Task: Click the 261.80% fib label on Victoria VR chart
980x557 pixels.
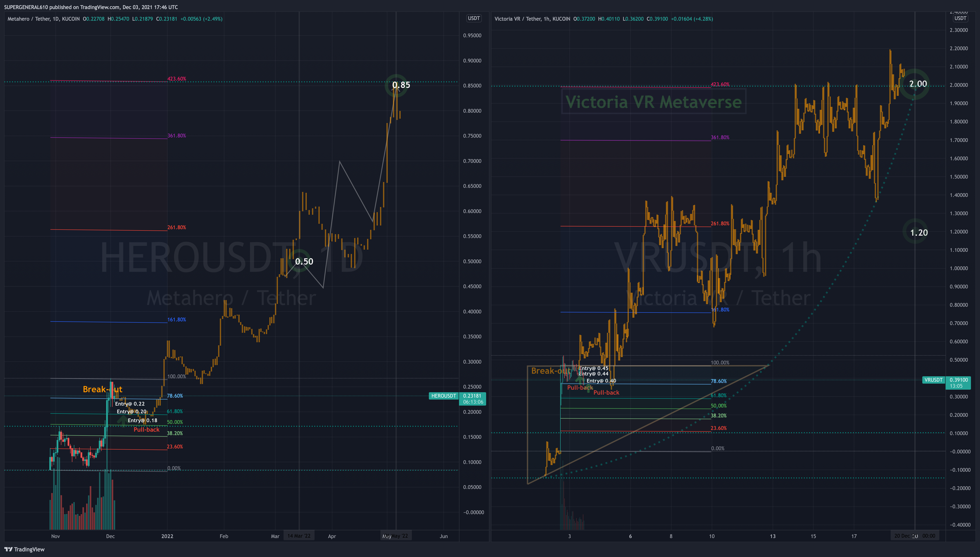Action: coord(720,223)
